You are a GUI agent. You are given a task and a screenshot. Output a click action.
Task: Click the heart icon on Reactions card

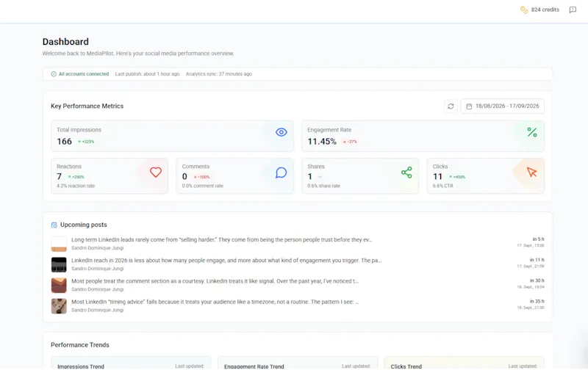pos(156,173)
